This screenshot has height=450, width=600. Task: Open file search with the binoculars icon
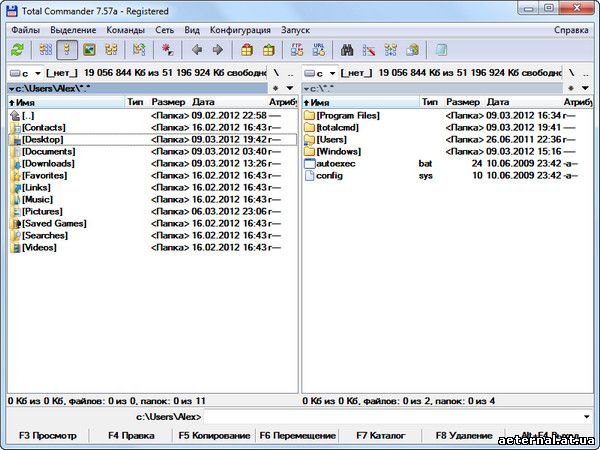coord(347,50)
